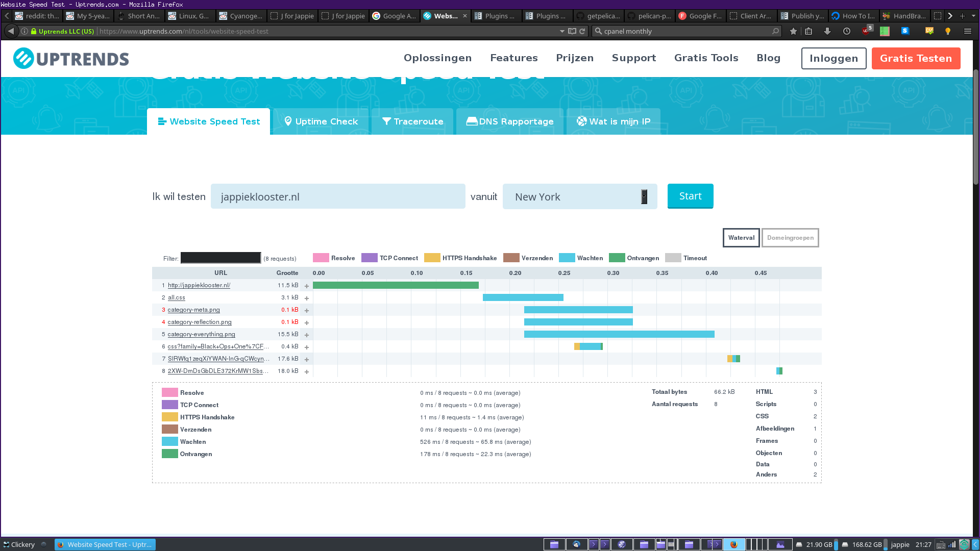
Task: Open the URL bar history dropdown arrow
Action: (562, 31)
